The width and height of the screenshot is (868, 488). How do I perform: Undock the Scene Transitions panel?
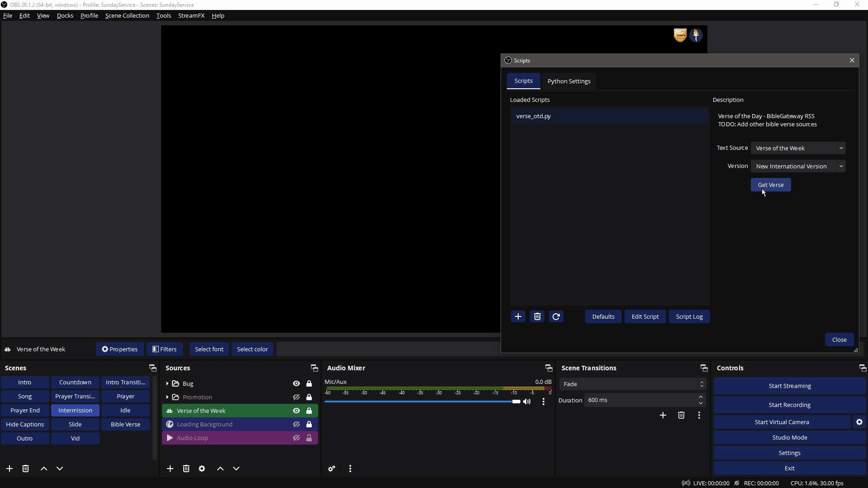pyautogui.click(x=704, y=368)
